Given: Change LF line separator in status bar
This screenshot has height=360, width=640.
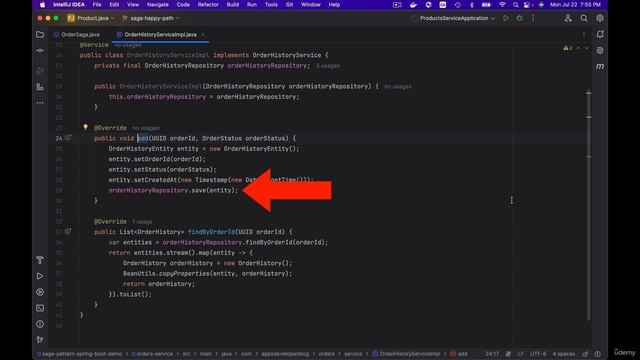Looking at the screenshot, I should click(520, 354).
